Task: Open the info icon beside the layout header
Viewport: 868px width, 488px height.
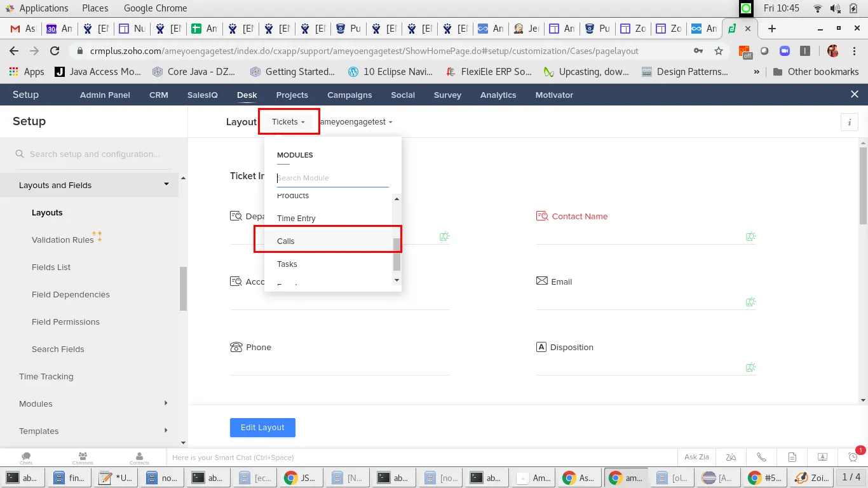Action: (849, 122)
